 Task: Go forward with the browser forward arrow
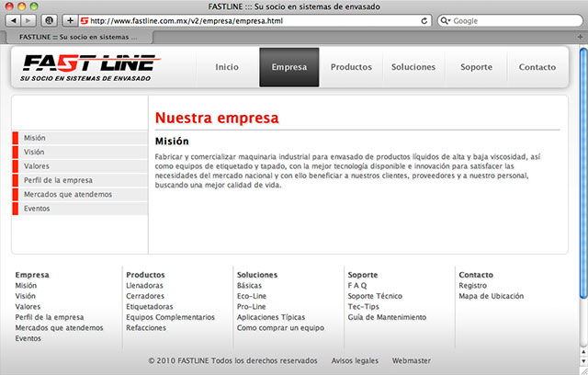(28, 20)
